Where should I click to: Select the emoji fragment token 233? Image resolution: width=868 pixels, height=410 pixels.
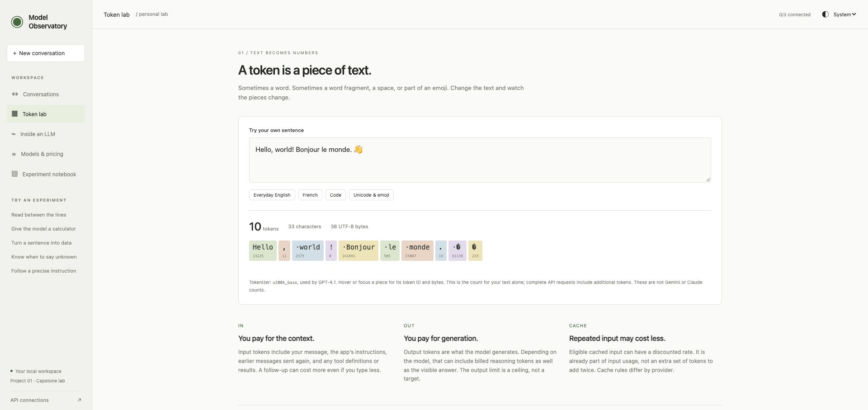pyautogui.click(x=475, y=250)
